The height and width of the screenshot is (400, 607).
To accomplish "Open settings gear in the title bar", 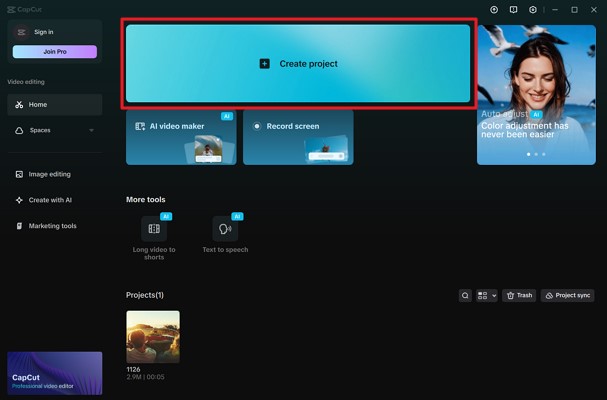I will (533, 9).
